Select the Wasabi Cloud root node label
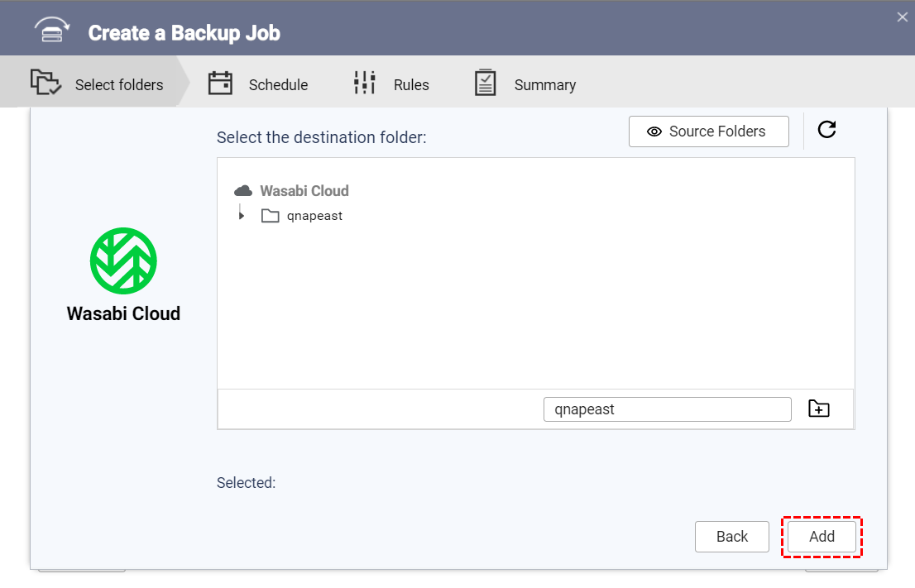This screenshot has width=915, height=588. point(304,191)
